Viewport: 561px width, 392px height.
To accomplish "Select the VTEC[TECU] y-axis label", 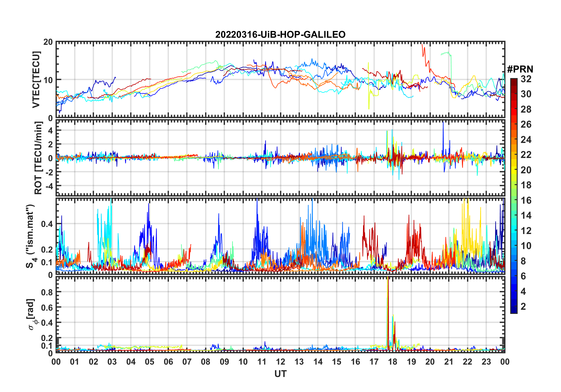I will pos(36,80).
